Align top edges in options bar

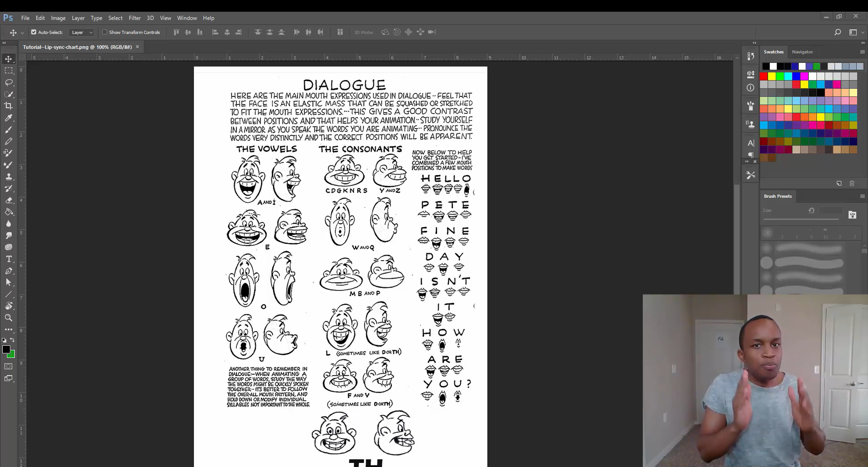tap(176, 32)
